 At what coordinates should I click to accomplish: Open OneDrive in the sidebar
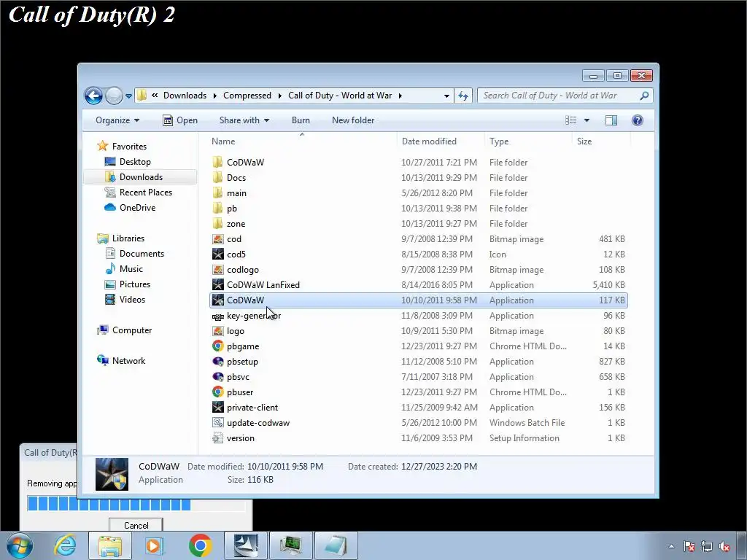click(x=130, y=208)
